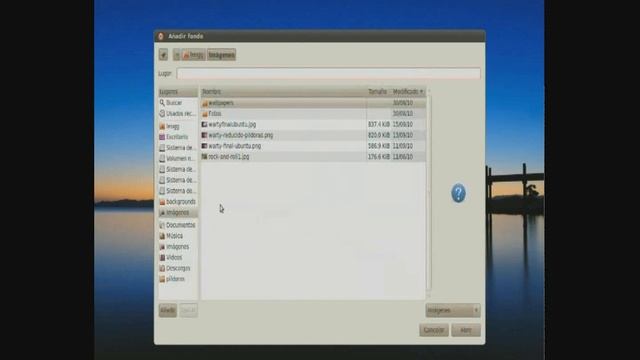Image resolution: width=640 pixels, height=360 pixels.
Task: Click the 837.4 KB size cell
Action: [x=378, y=124]
